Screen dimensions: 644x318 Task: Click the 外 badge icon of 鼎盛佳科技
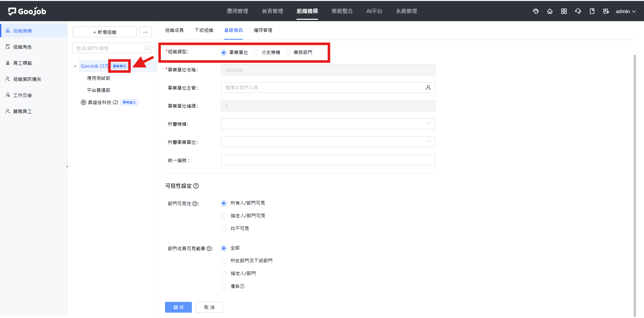(84, 102)
